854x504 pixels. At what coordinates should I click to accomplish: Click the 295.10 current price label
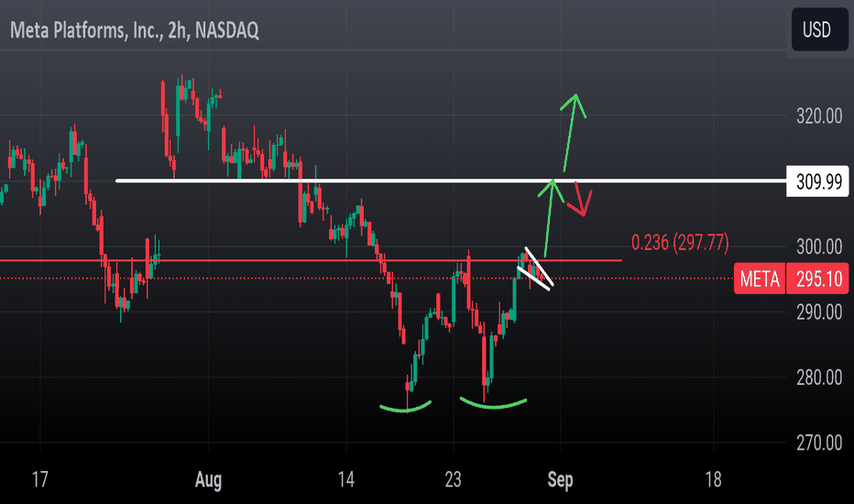[x=817, y=279]
